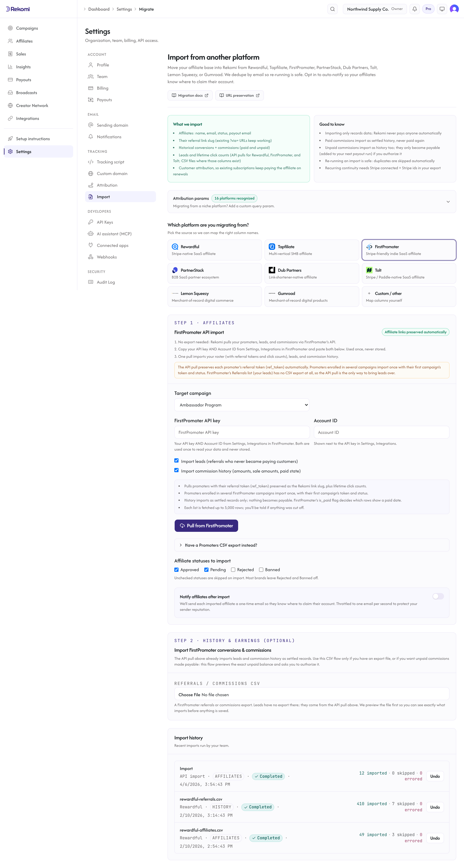This screenshot has width=464, height=868.
Task: Click the Account ID input field
Action: 382,432
